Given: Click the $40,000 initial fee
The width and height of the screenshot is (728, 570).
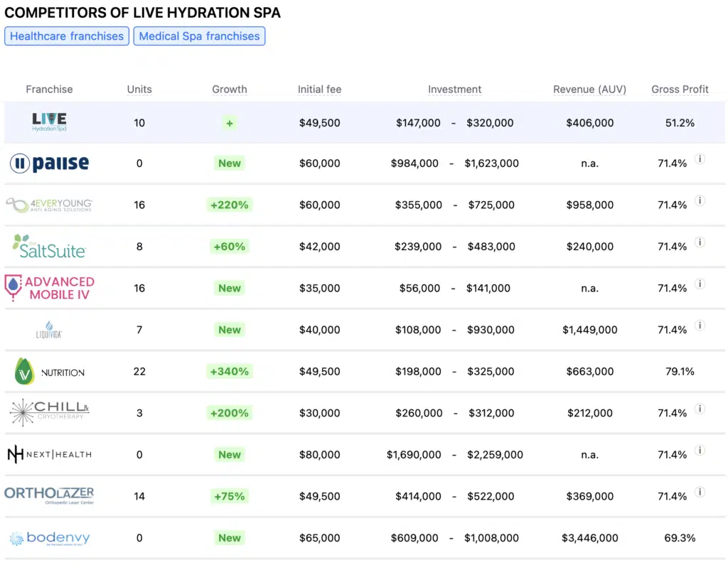Looking at the screenshot, I should (x=319, y=330).
